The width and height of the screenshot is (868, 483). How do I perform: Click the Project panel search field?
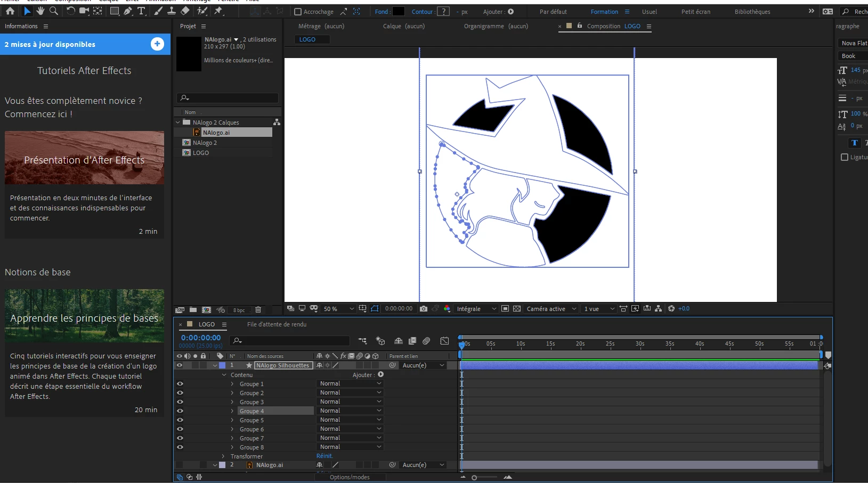(x=228, y=98)
